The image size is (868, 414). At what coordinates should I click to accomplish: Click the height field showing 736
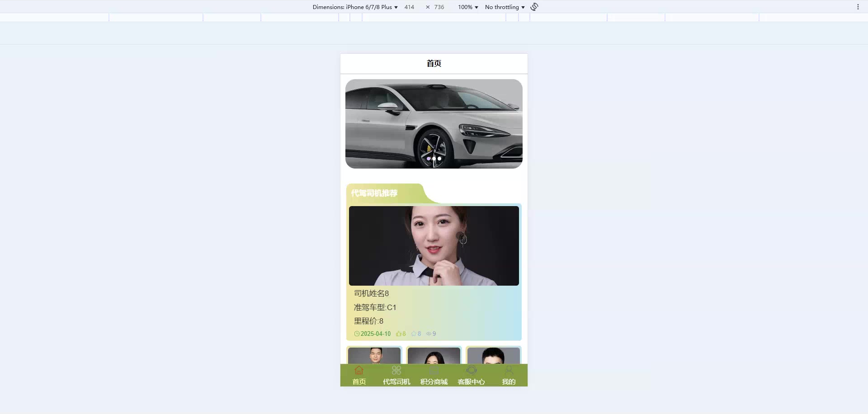tap(439, 7)
